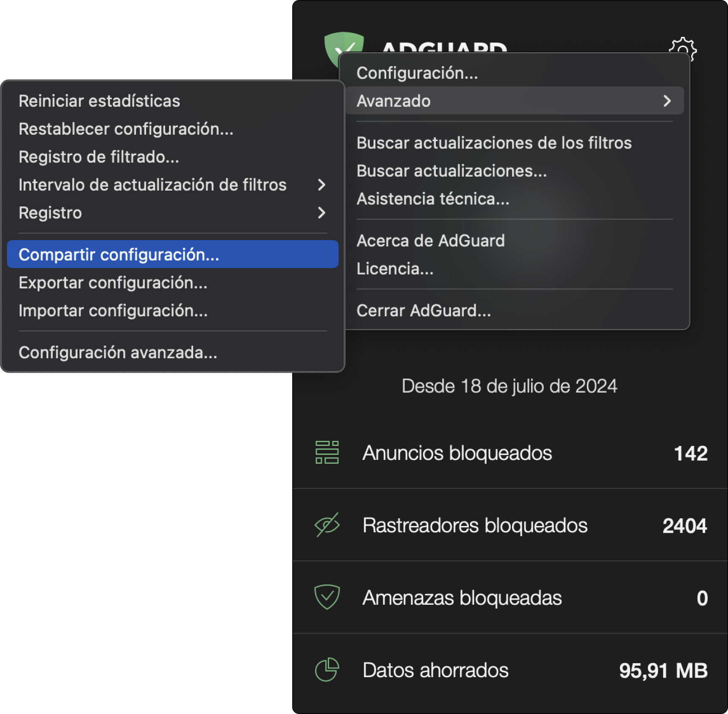Open Configuración avanzada... item
The image size is (728, 714).
[x=173, y=352]
